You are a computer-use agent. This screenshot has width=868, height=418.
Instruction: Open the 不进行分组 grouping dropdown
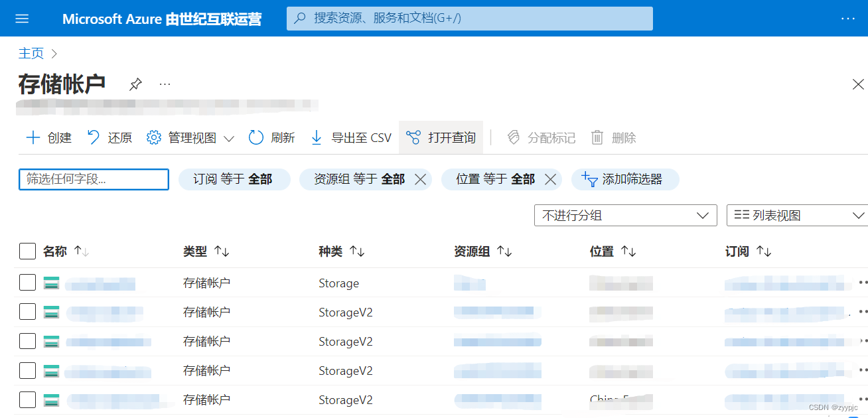point(625,215)
